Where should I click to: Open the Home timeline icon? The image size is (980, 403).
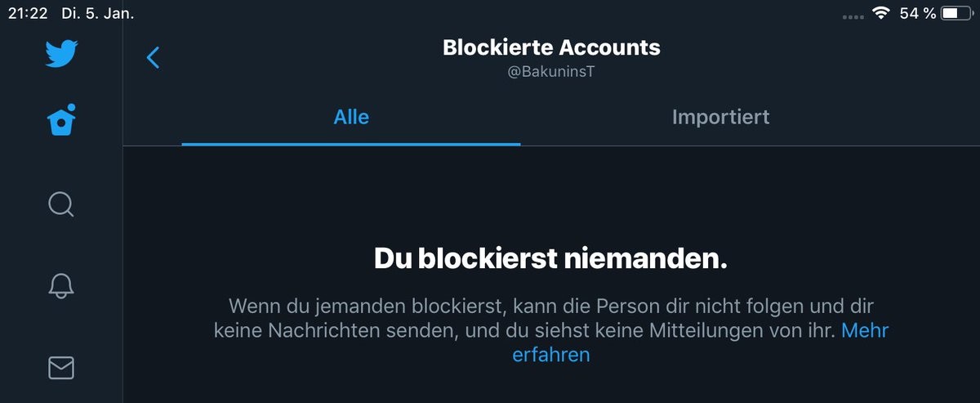tap(61, 121)
